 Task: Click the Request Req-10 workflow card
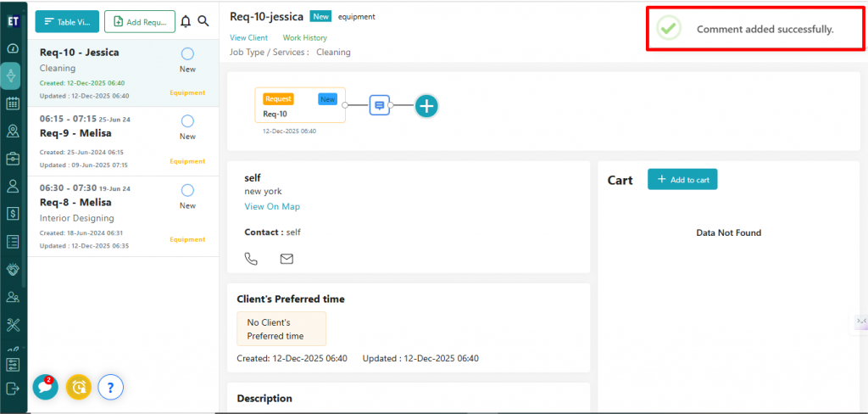point(300,106)
